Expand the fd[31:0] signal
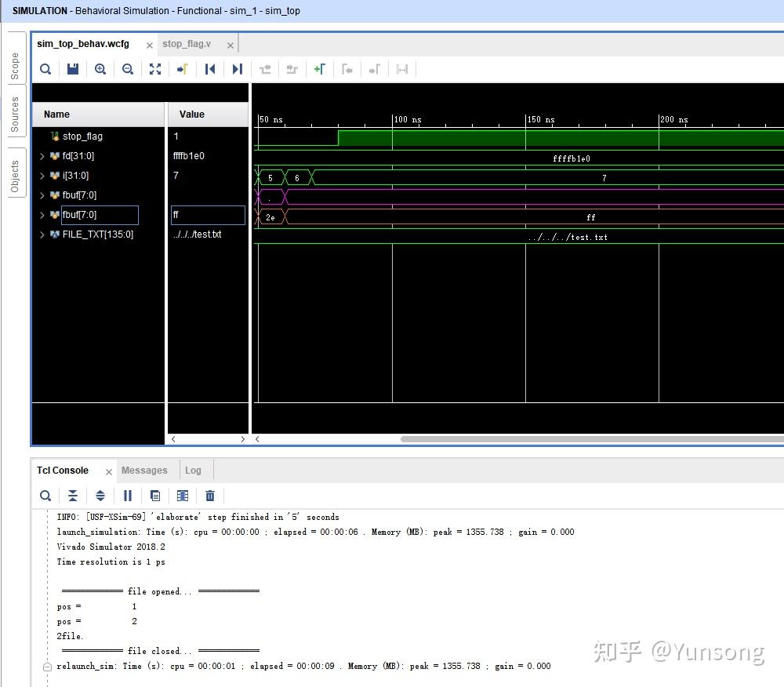The height and width of the screenshot is (687, 784). tap(42, 156)
